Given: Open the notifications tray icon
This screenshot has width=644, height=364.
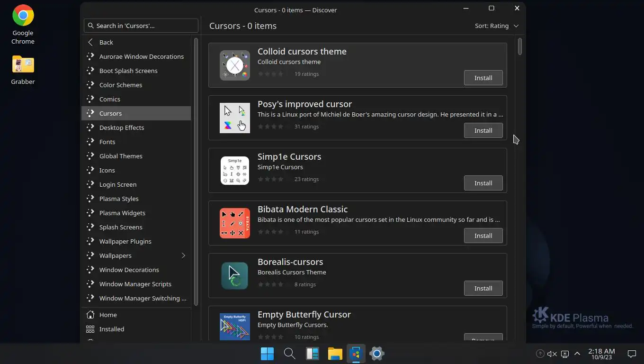Looking at the screenshot, I should [x=632, y=354].
